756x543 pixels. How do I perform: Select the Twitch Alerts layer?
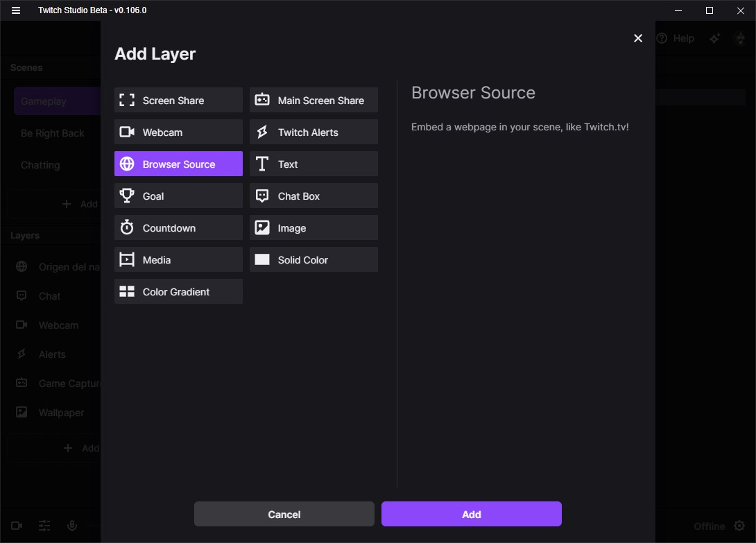coord(313,132)
